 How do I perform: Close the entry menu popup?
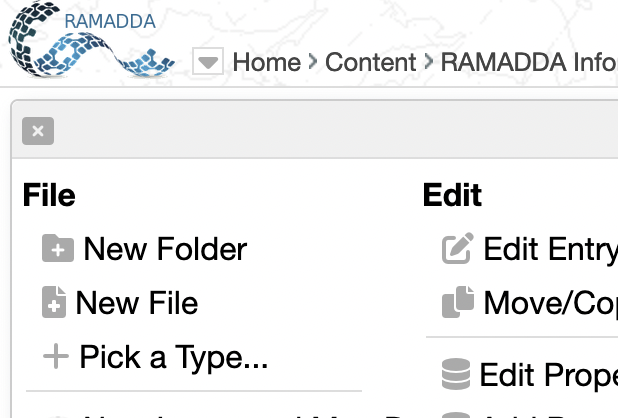tap(37, 131)
